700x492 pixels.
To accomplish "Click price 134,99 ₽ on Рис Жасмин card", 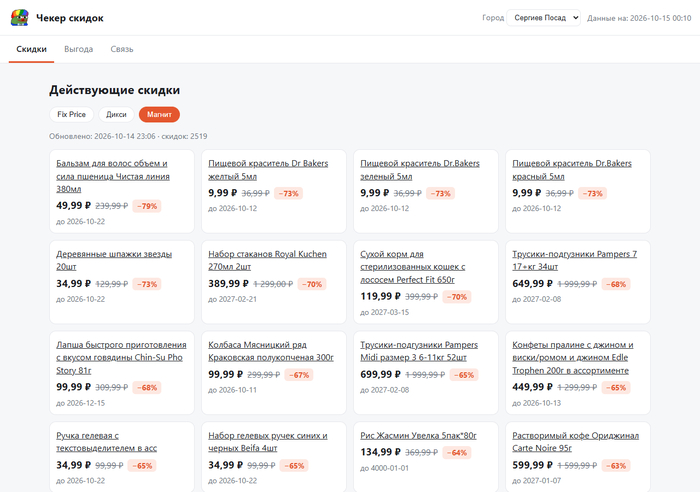I will 380,452.
